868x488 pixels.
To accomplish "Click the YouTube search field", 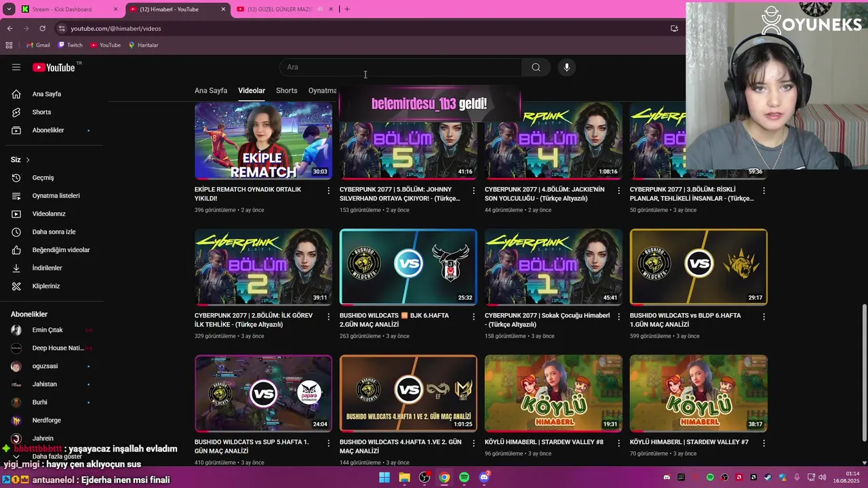I will pyautogui.click(x=400, y=67).
